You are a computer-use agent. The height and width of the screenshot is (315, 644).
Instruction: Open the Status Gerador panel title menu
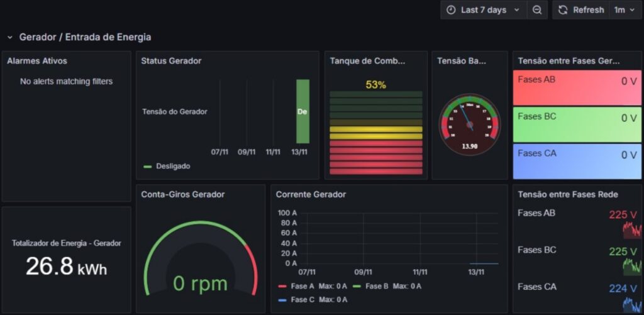(x=171, y=61)
